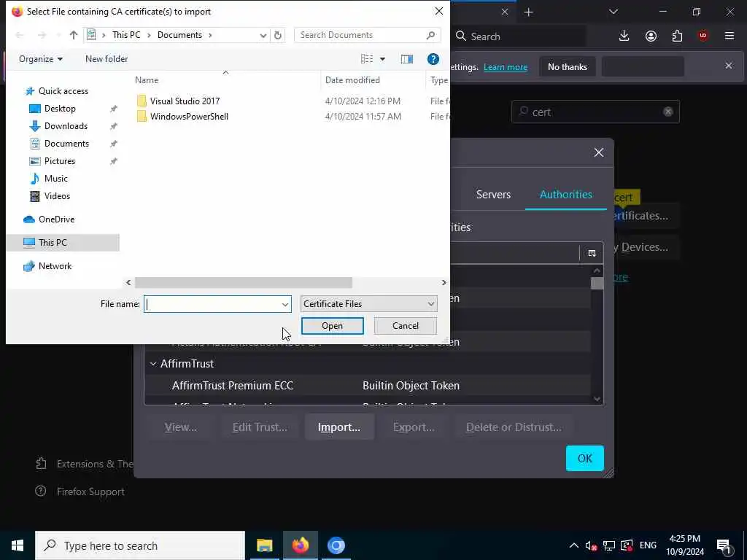Show hidden system tray icons
747x560 pixels.
[573, 545]
